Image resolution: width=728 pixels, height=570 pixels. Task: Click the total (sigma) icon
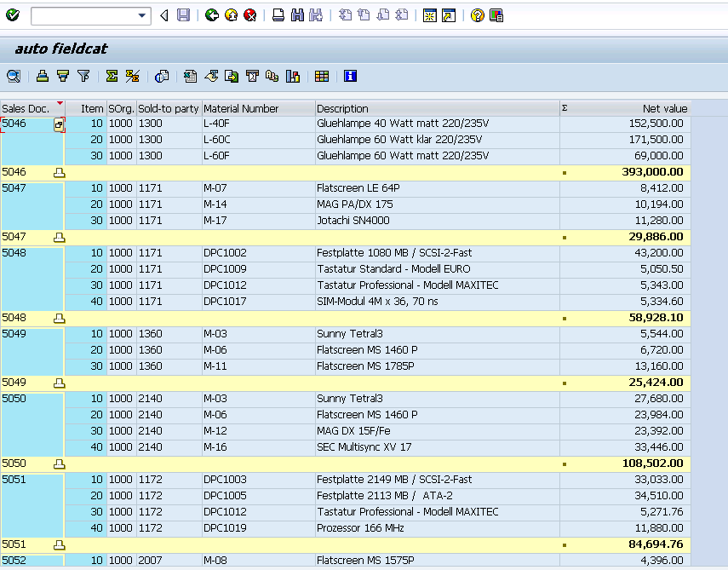(111, 77)
